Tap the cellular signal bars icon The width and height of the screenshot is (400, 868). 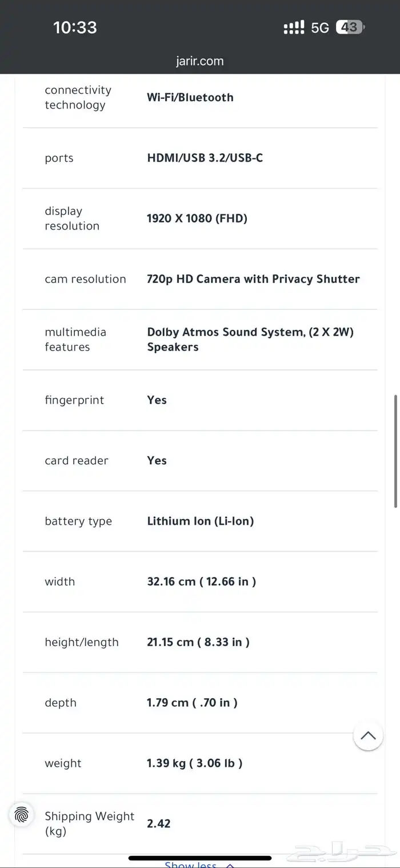coord(294,27)
